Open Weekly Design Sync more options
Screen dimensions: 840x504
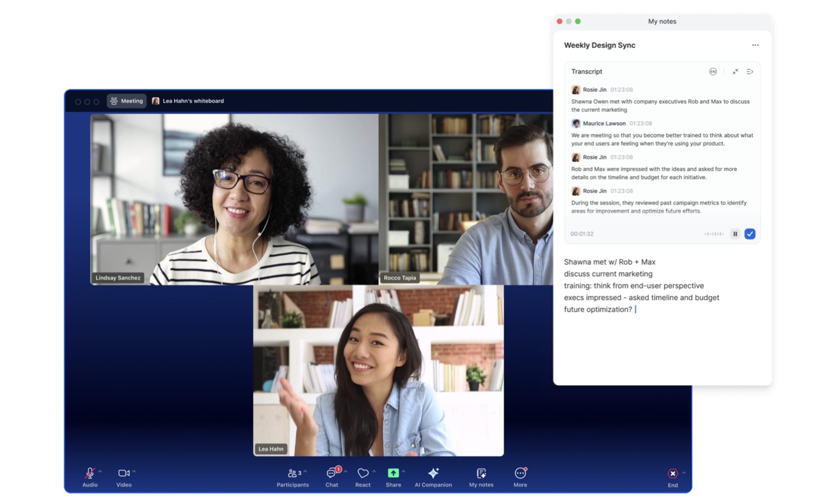(755, 45)
